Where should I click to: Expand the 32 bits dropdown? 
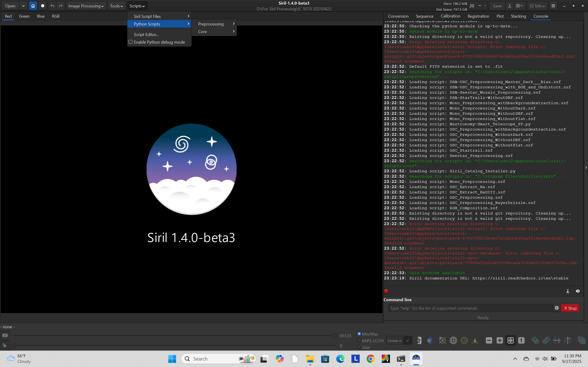537,6
